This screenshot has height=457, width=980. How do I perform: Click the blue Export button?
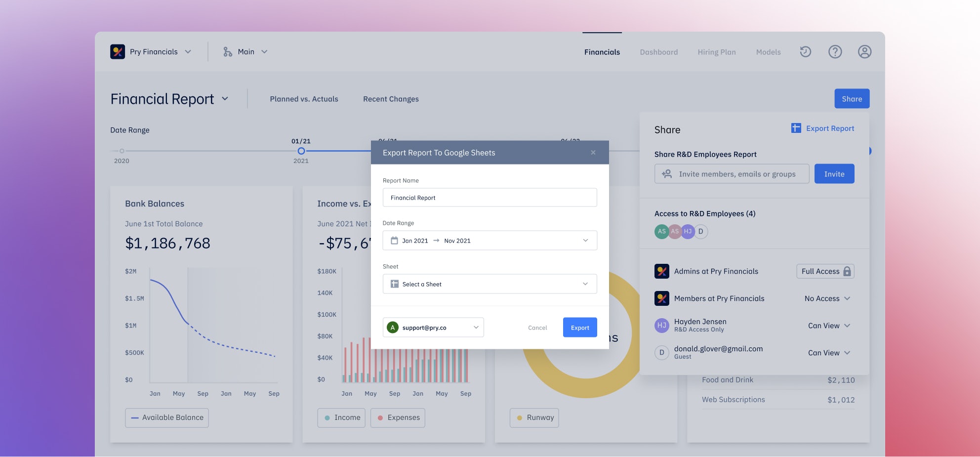[x=580, y=328]
